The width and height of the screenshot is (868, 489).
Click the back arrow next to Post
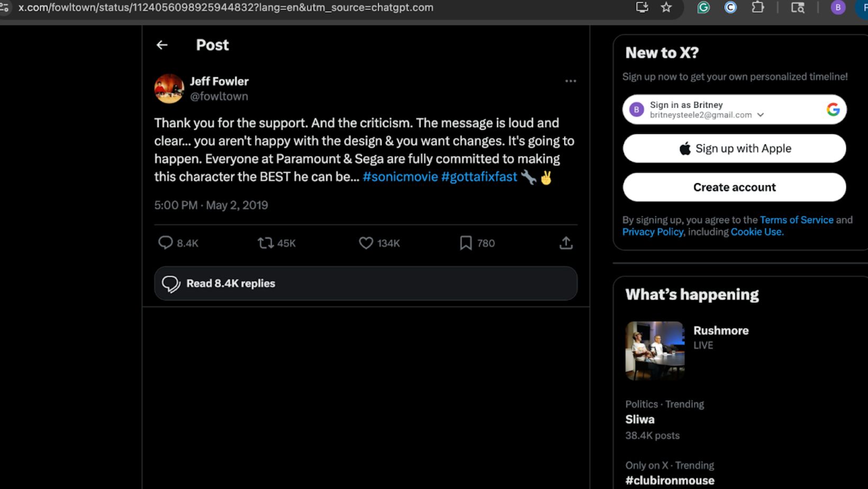click(162, 45)
